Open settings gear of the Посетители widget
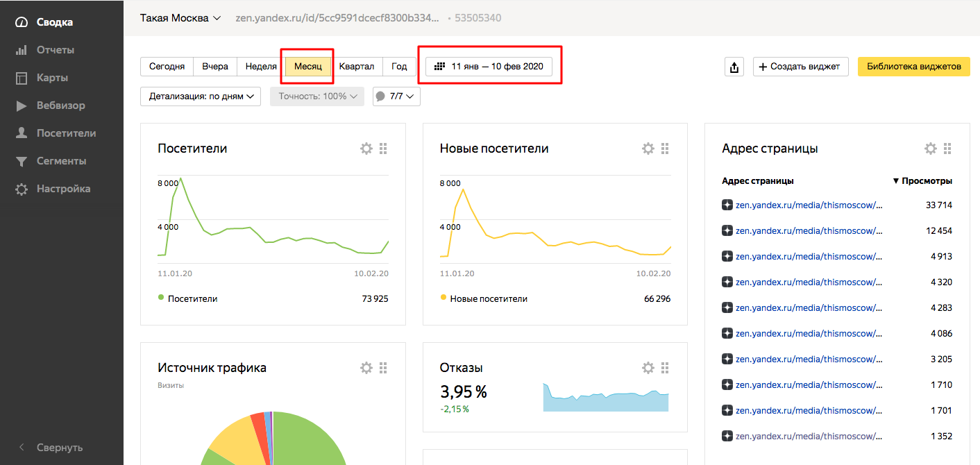 366,149
